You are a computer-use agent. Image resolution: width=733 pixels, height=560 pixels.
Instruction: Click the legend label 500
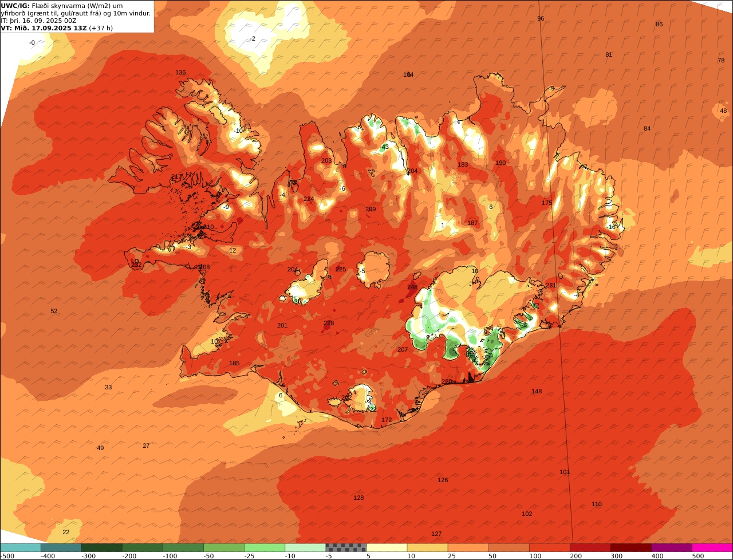698,556
